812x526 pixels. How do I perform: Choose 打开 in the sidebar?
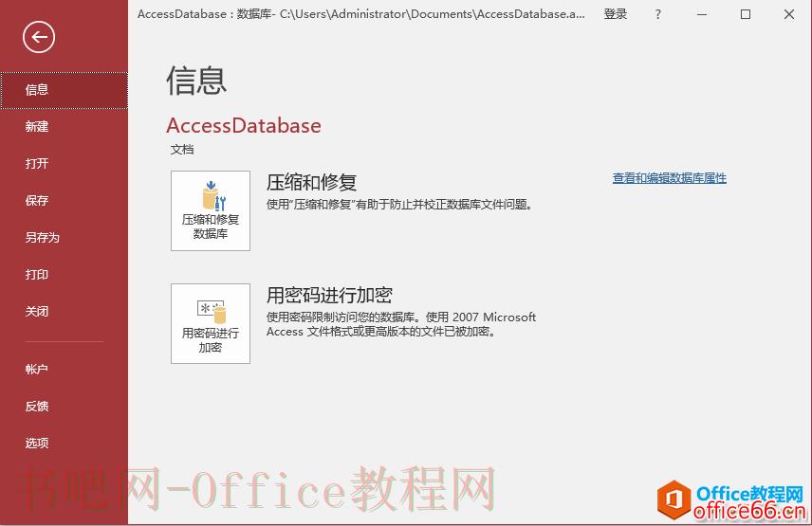(x=64, y=164)
